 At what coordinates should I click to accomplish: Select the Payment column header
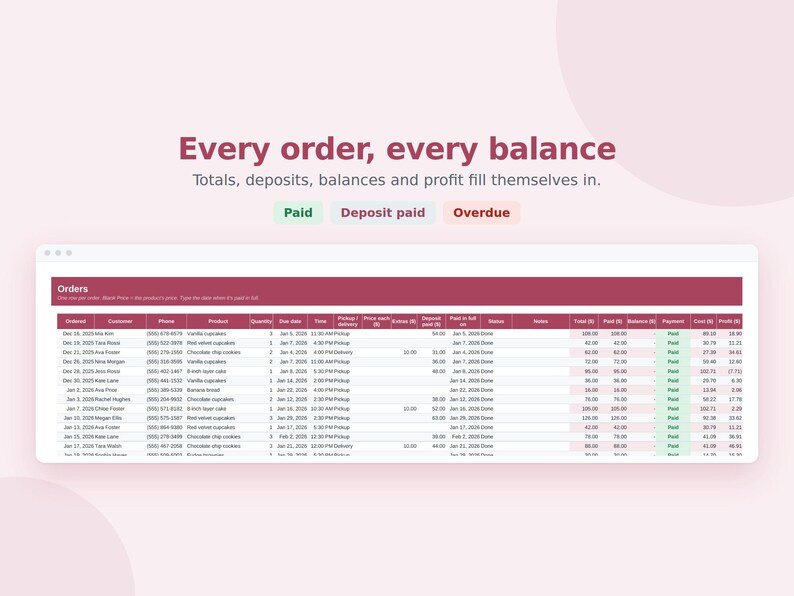[x=673, y=322]
